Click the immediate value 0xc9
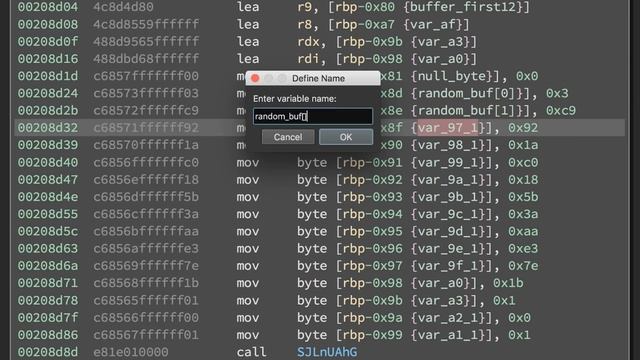This screenshot has width=640, height=360. click(561, 111)
